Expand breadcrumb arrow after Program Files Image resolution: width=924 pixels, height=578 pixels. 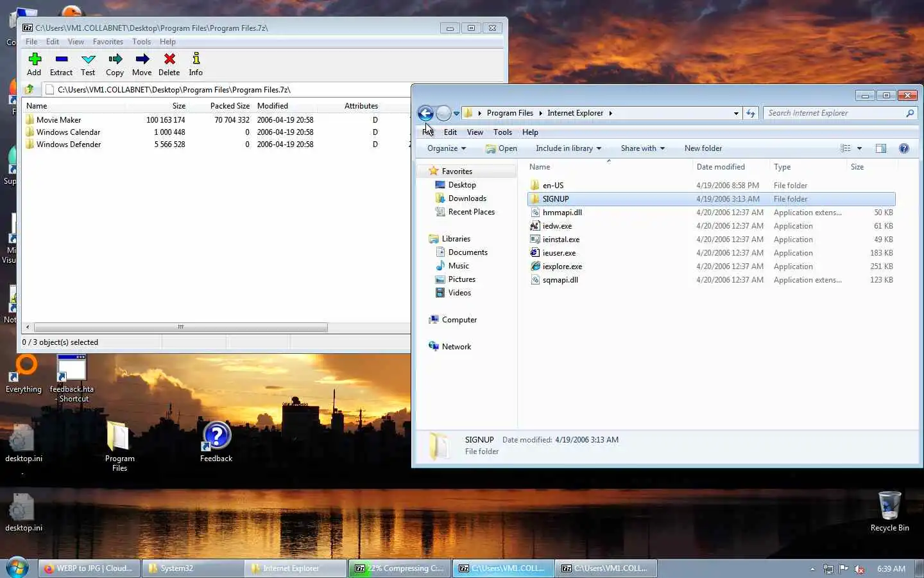(540, 113)
